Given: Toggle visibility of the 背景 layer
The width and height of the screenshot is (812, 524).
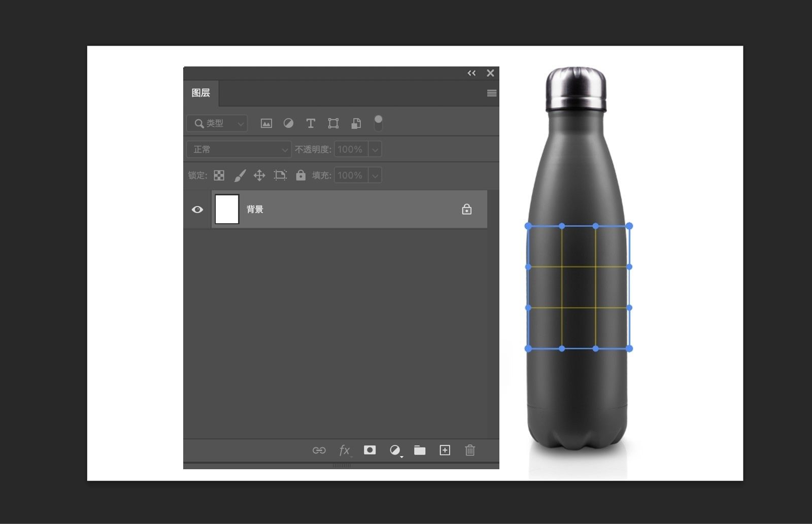Looking at the screenshot, I should tap(197, 209).
